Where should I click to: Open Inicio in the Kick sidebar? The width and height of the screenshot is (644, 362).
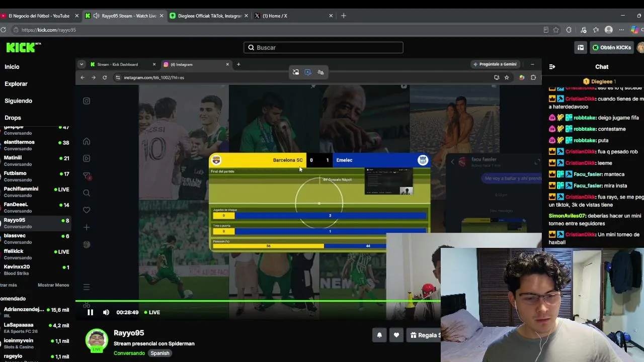point(12,66)
